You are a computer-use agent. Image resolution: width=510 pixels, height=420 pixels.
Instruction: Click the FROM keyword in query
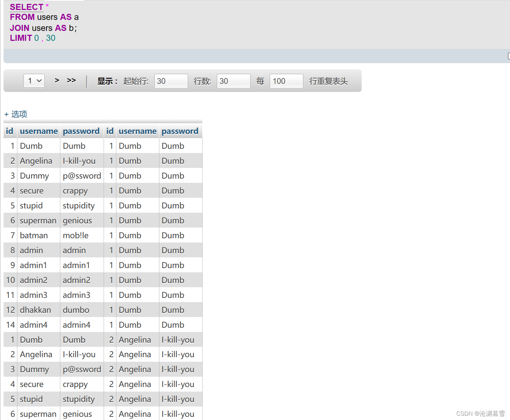(22, 17)
